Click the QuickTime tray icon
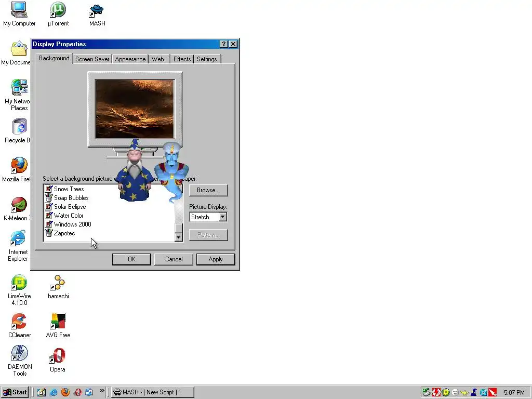This screenshot has height=399, width=532. pos(483,393)
